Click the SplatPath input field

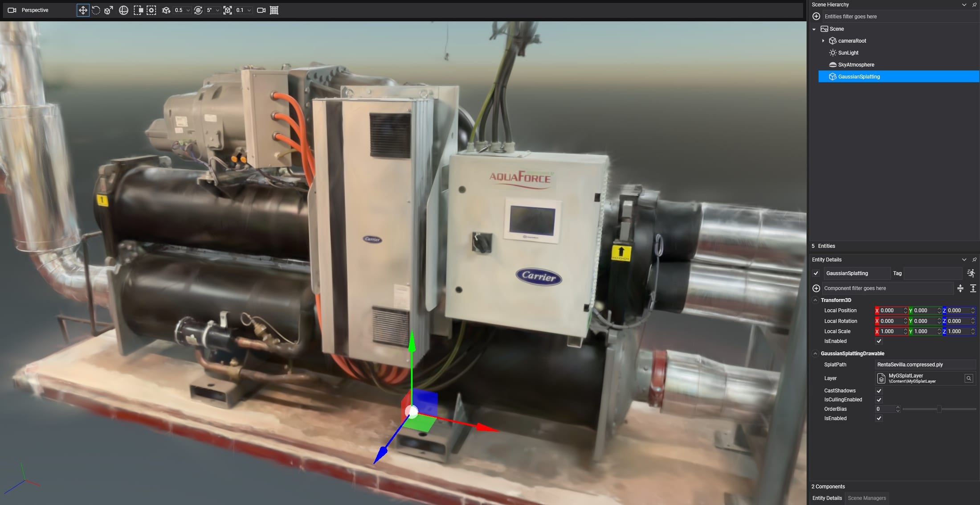point(925,365)
